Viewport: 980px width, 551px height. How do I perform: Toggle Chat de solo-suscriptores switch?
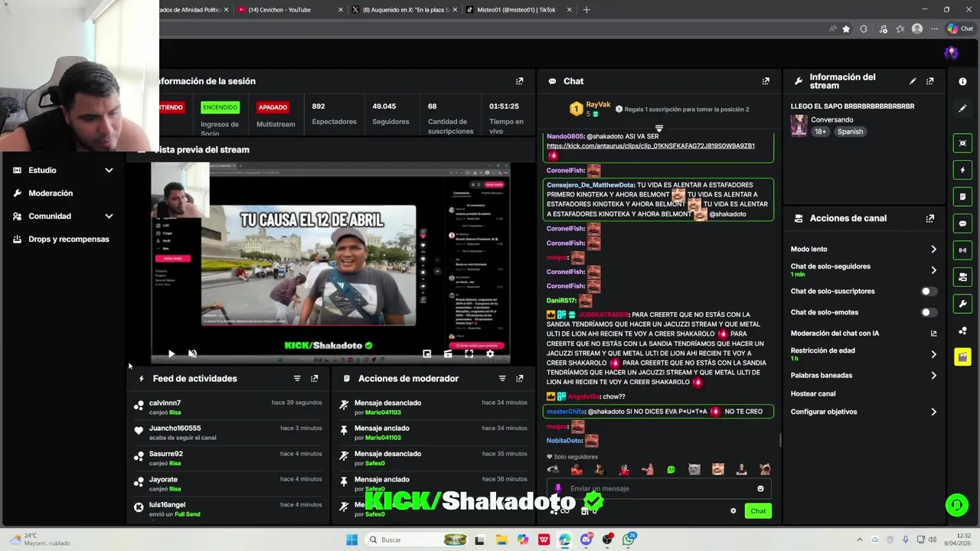click(x=928, y=292)
